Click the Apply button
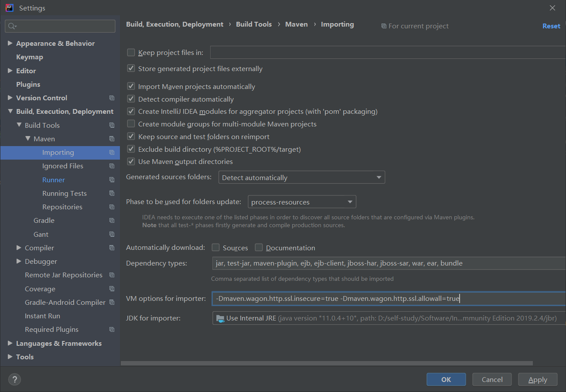The width and height of the screenshot is (566, 392). click(x=538, y=379)
